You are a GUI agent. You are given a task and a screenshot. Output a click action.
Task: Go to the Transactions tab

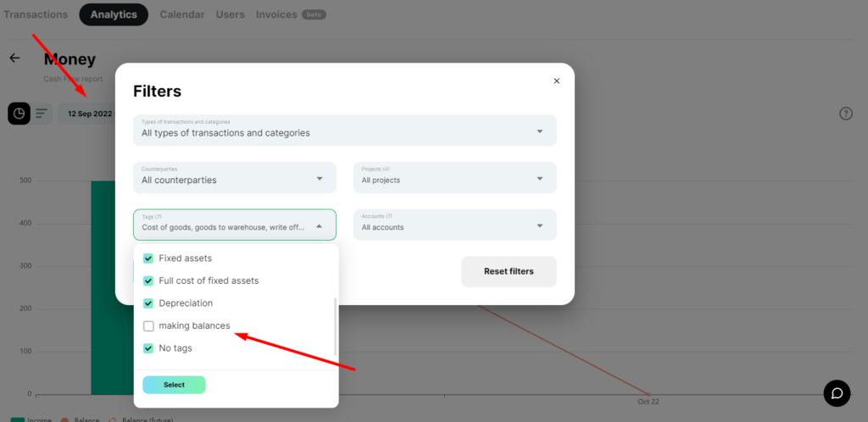point(36,14)
